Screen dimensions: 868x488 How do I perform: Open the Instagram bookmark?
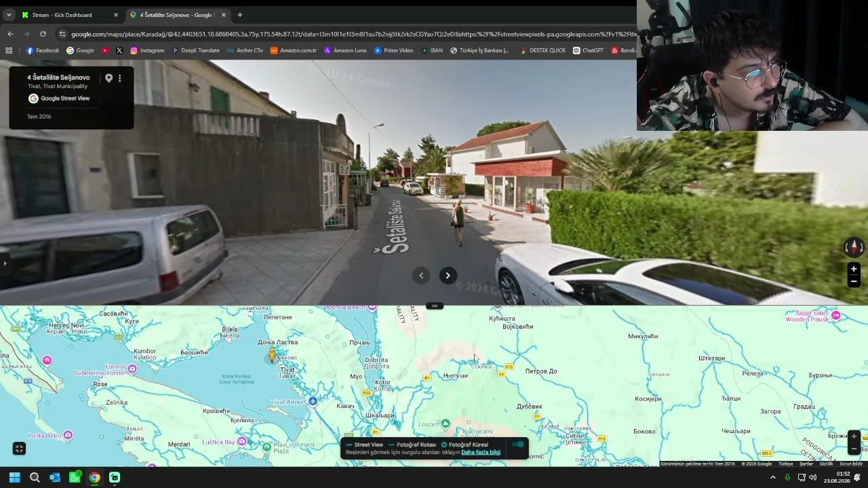click(147, 50)
